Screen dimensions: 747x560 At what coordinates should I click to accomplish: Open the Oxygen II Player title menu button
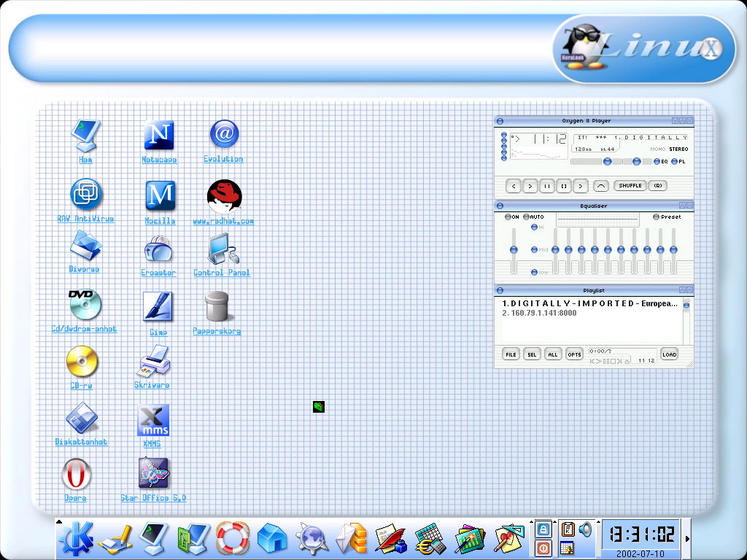[500, 121]
